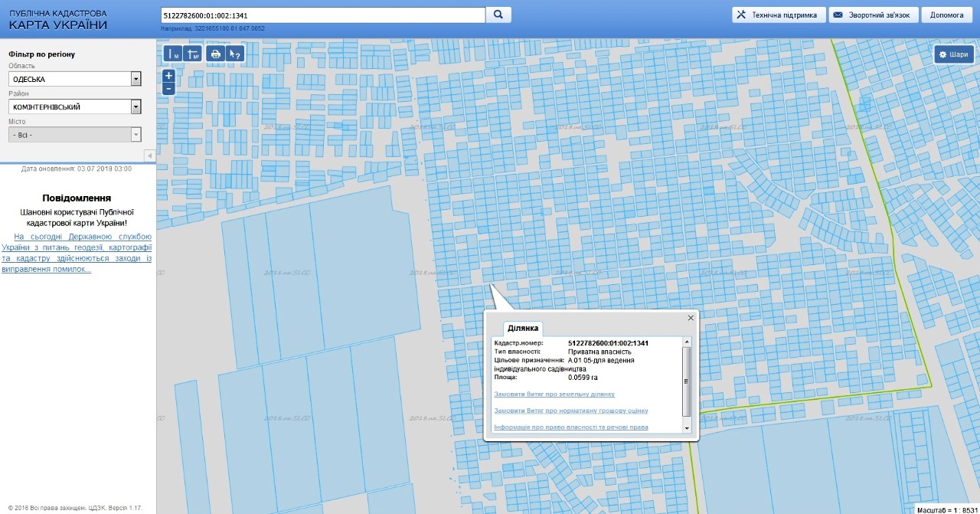Collapse the left sidebar panel arrow
980x514 pixels.
[x=149, y=156]
